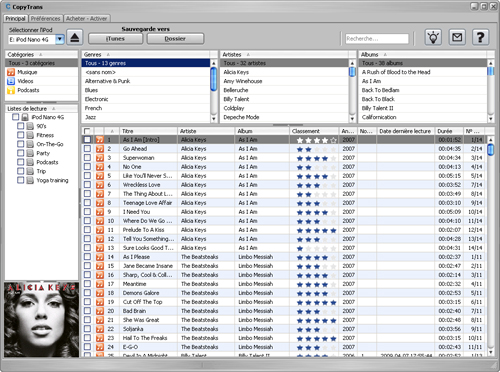Check the box for track Wreckless Love
The height and width of the screenshot is (372, 500).
click(87, 185)
